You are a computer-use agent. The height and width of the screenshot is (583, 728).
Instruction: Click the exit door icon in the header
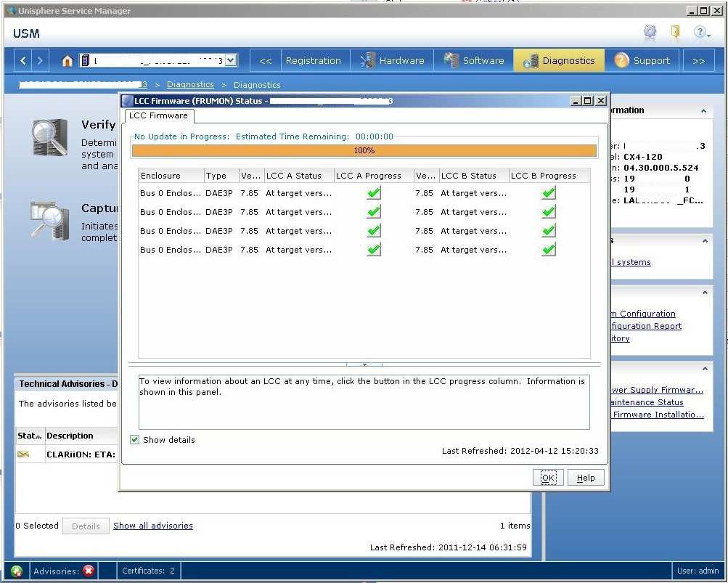pyautogui.click(x=675, y=32)
